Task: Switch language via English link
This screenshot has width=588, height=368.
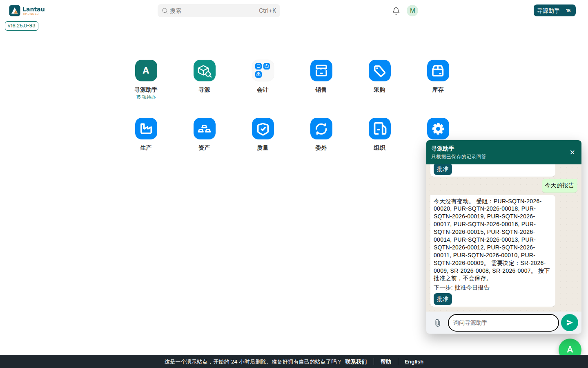Action: pyautogui.click(x=414, y=362)
